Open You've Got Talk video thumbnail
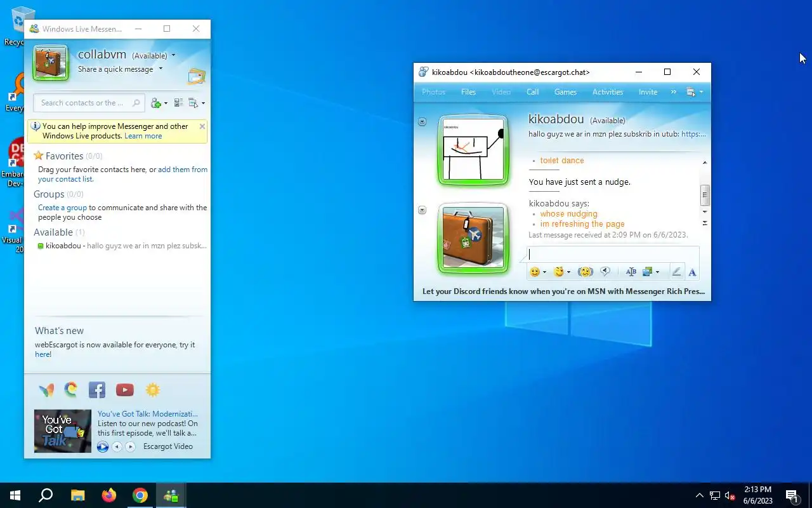The height and width of the screenshot is (508, 812). (63, 431)
